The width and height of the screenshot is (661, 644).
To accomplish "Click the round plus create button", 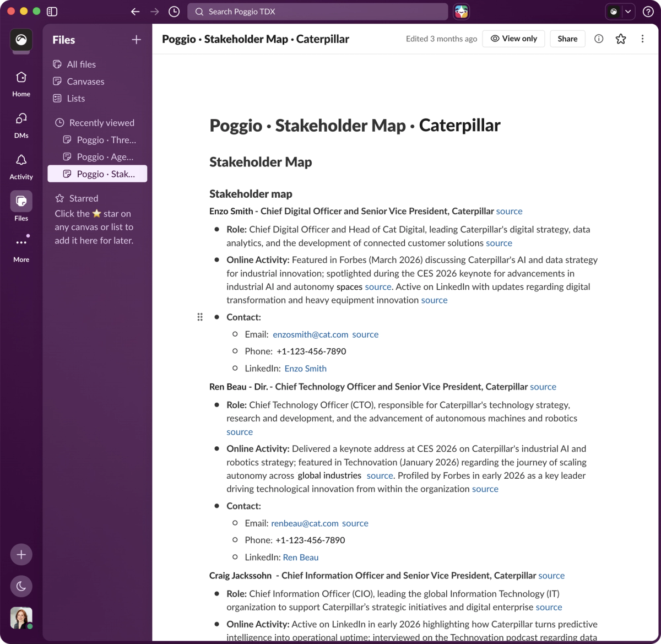I will pyautogui.click(x=21, y=555).
